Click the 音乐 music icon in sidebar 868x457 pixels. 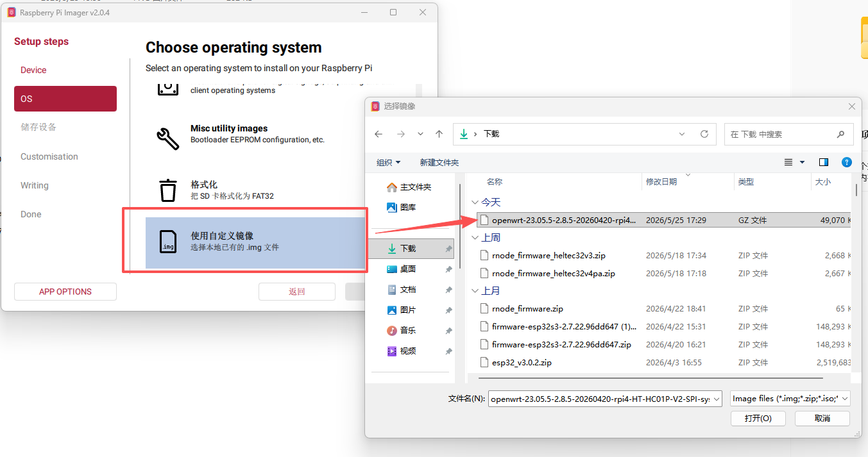(x=392, y=331)
